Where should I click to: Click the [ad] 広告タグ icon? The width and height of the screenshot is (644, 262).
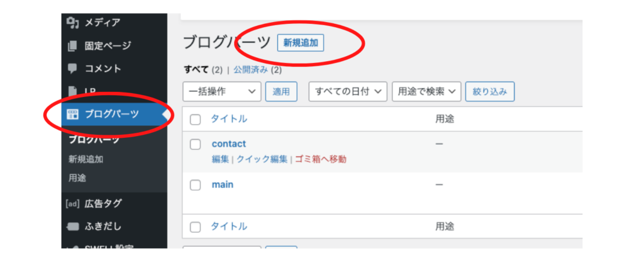coord(72,203)
